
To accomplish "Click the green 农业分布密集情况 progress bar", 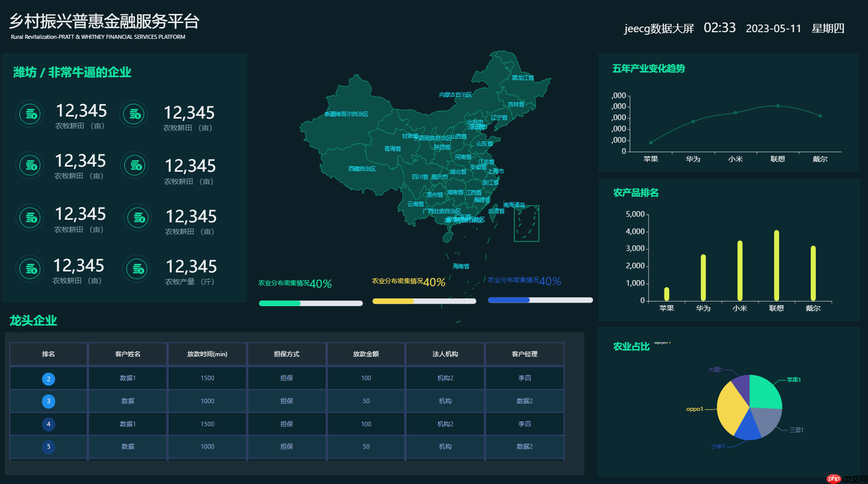I will pos(311,303).
